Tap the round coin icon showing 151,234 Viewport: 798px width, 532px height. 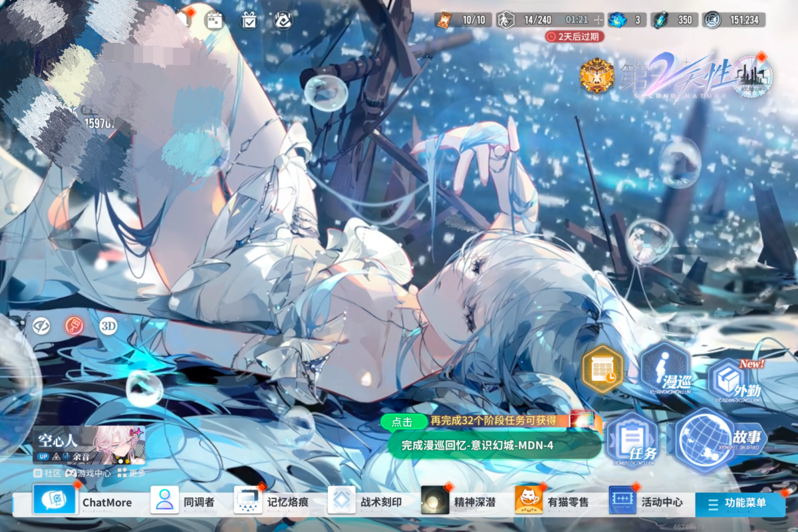coord(713,20)
